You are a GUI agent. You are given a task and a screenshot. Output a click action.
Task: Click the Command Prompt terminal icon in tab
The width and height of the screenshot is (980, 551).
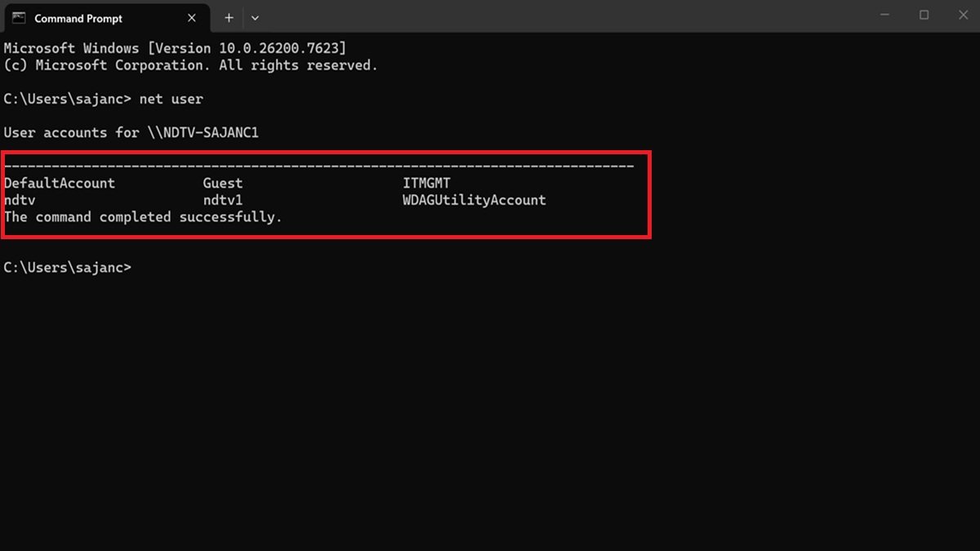[x=19, y=18]
